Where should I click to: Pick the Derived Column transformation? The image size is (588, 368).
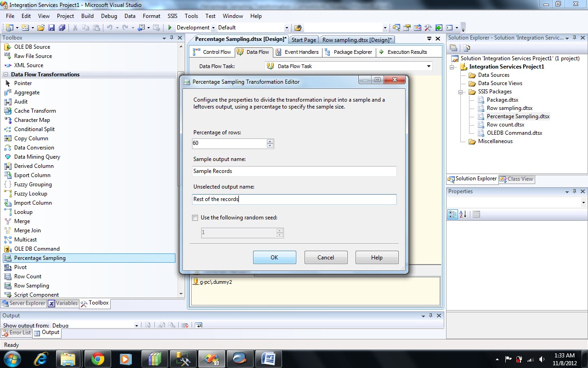(x=34, y=166)
